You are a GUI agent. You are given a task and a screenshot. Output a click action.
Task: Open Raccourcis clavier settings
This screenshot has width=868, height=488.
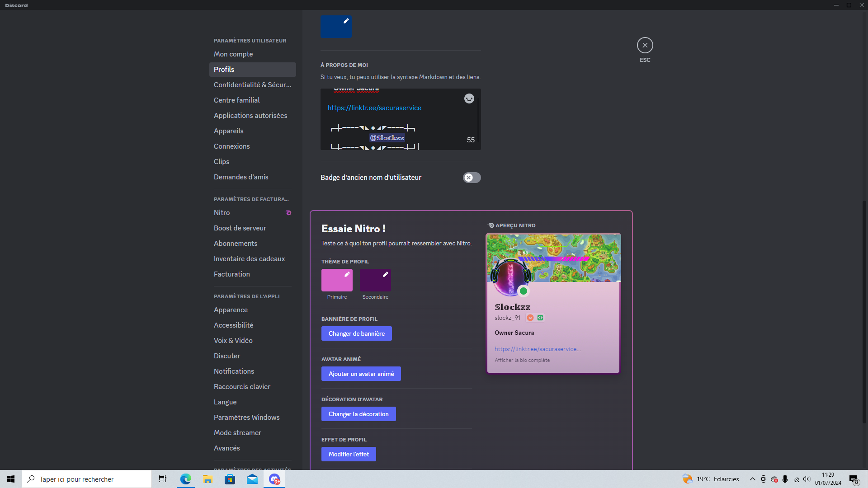(252, 387)
